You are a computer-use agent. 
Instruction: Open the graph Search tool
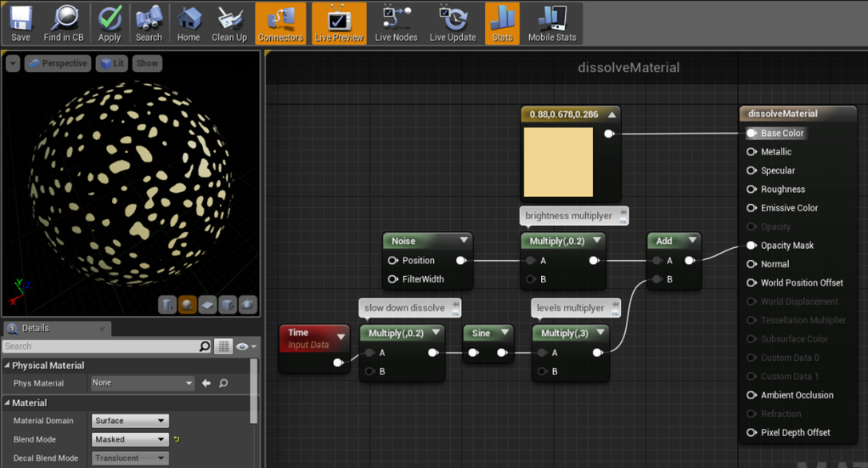(149, 22)
